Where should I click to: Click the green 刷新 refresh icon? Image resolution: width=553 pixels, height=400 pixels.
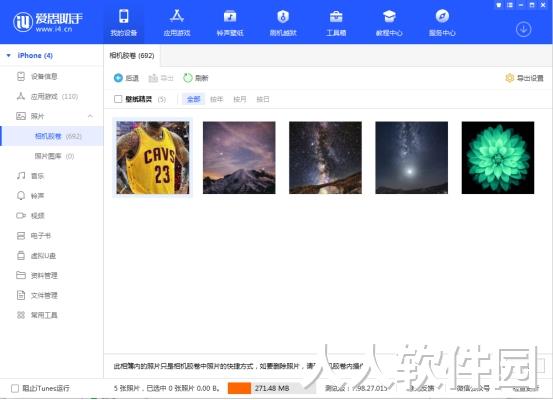tap(188, 78)
